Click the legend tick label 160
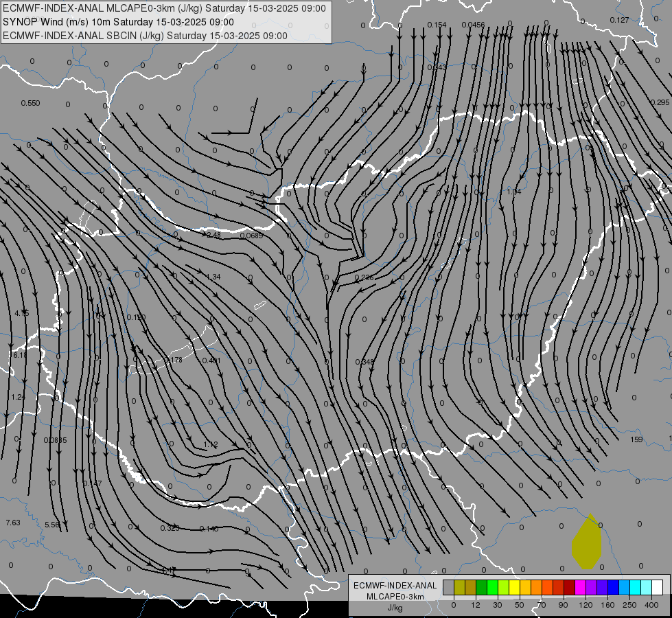672x618 pixels. coord(607,605)
